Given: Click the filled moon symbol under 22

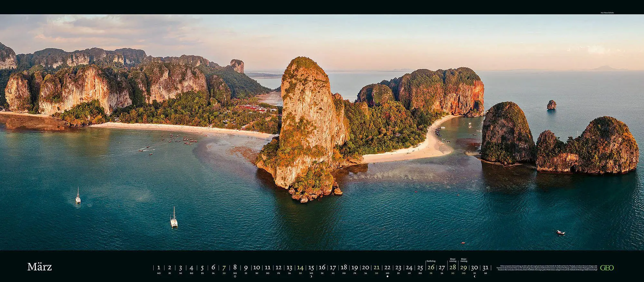Looking at the screenshot, I should click(387, 276).
